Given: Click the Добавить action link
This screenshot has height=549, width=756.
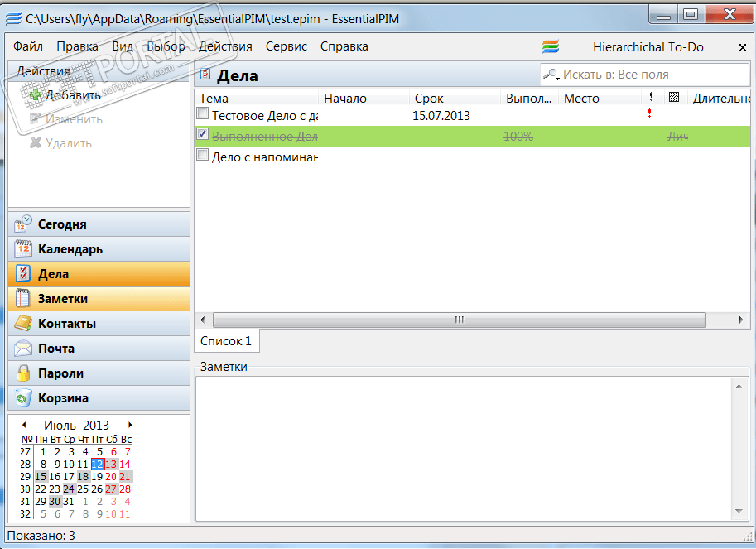Looking at the screenshot, I should tap(73, 95).
